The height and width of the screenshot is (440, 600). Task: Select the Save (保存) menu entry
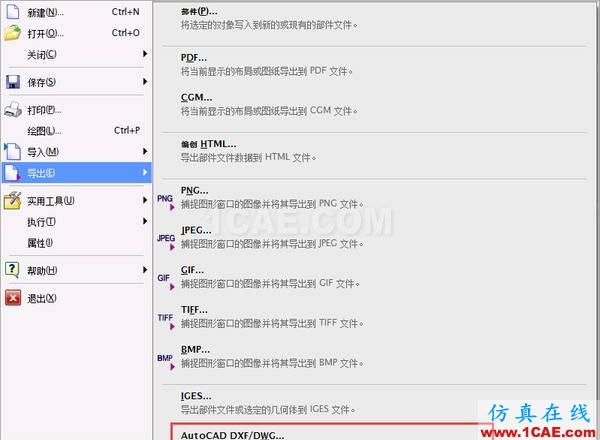[x=76, y=82]
